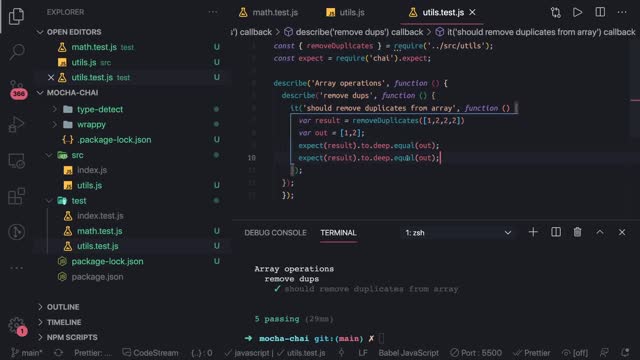The height and width of the screenshot is (360, 640).
Task: Close utils.test.js in Open Editors list
Action: pos(51,77)
